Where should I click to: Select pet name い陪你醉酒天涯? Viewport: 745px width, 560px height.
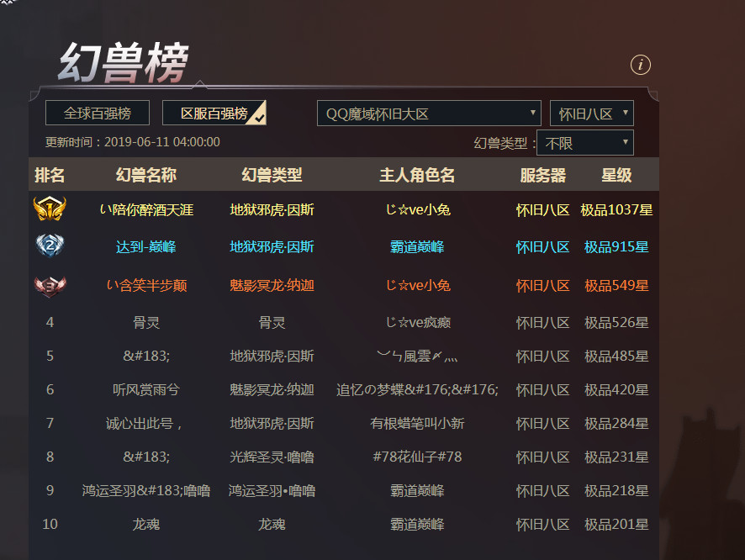[146, 209]
